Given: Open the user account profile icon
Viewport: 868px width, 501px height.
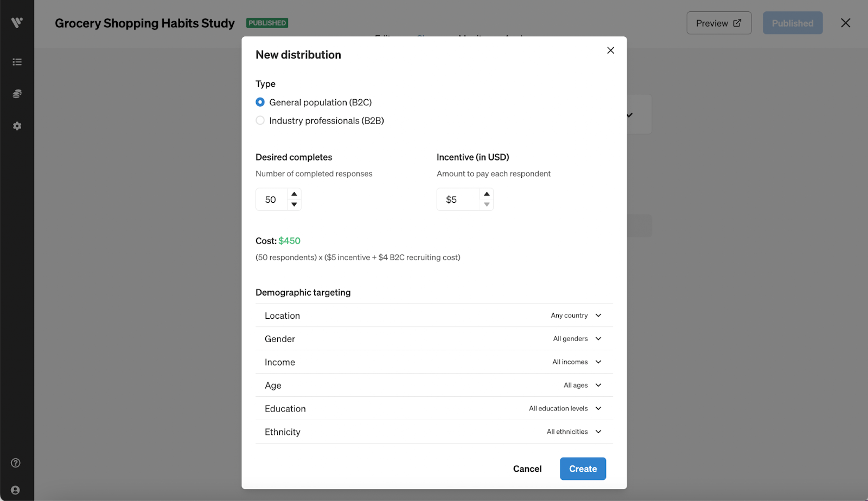Looking at the screenshot, I should coord(16,490).
